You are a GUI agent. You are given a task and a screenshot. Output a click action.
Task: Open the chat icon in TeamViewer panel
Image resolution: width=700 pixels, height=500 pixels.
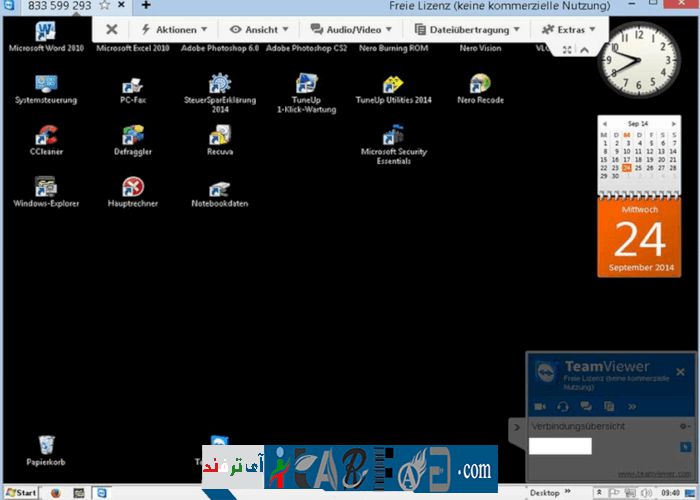coord(586,406)
